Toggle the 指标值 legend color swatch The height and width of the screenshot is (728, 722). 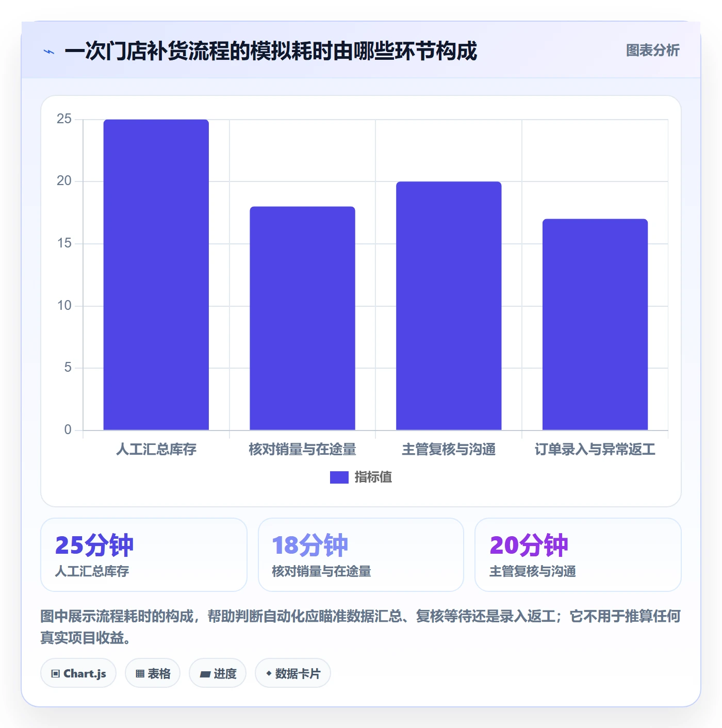point(339,477)
